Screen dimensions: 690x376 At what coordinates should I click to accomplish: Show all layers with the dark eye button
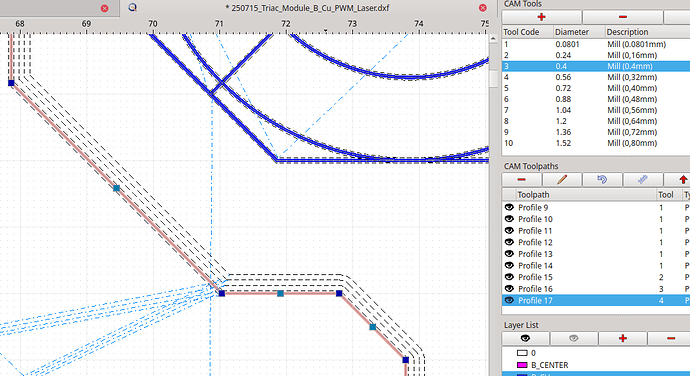pyautogui.click(x=525, y=338)
